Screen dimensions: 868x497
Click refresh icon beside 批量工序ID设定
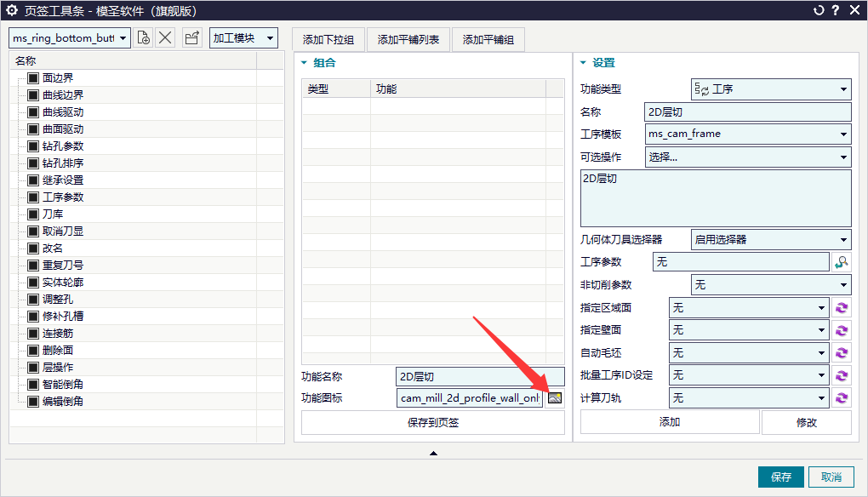[x=842, y=375]
